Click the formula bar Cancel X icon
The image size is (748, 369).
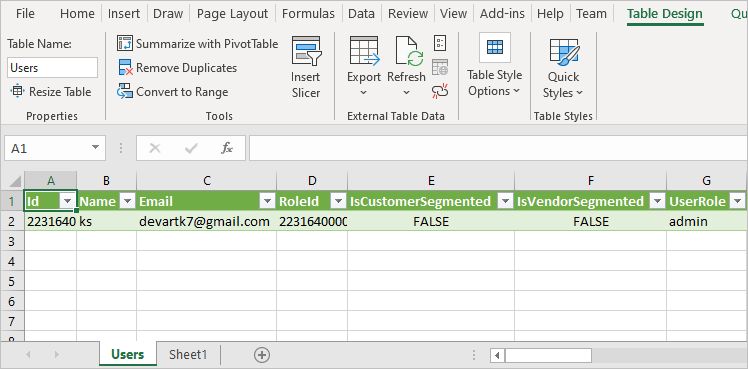click(155, 148)
